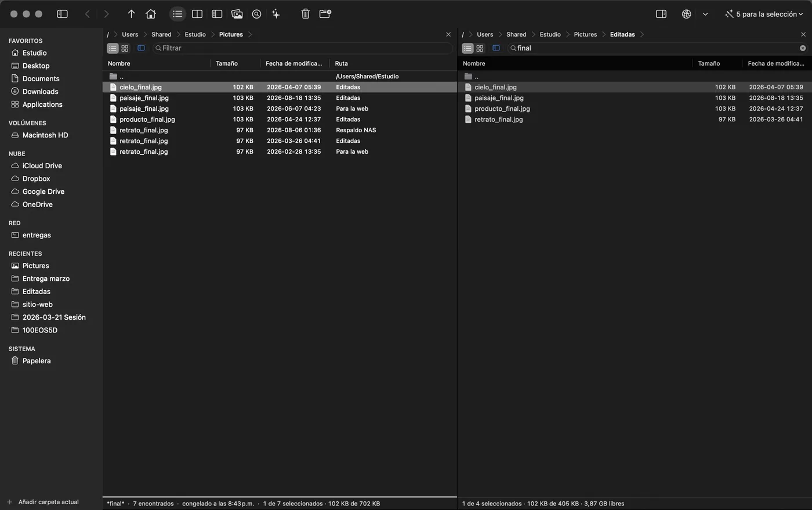This screenshot has height=510, width=812.
Task: Select grid view in the right pane
Action: (480, 48)
